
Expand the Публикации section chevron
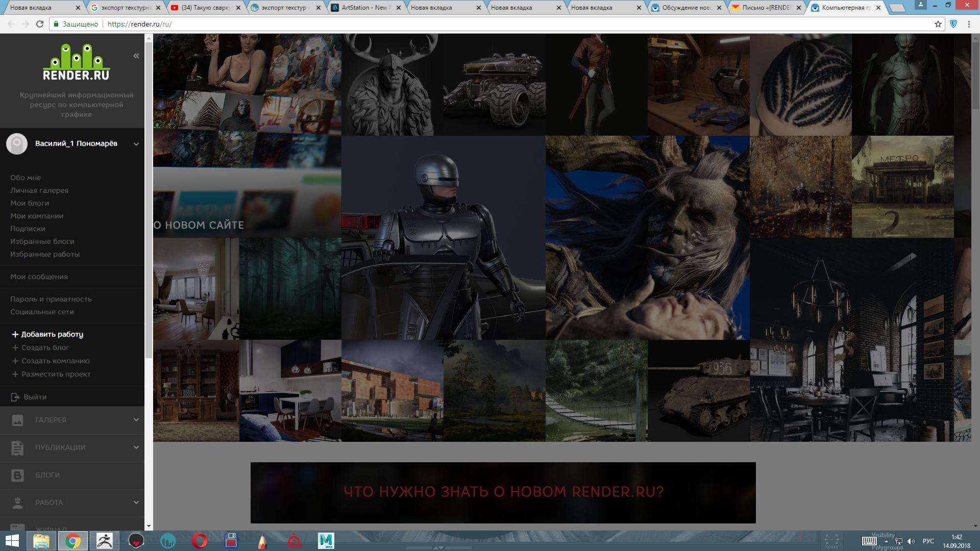[136, 447]
